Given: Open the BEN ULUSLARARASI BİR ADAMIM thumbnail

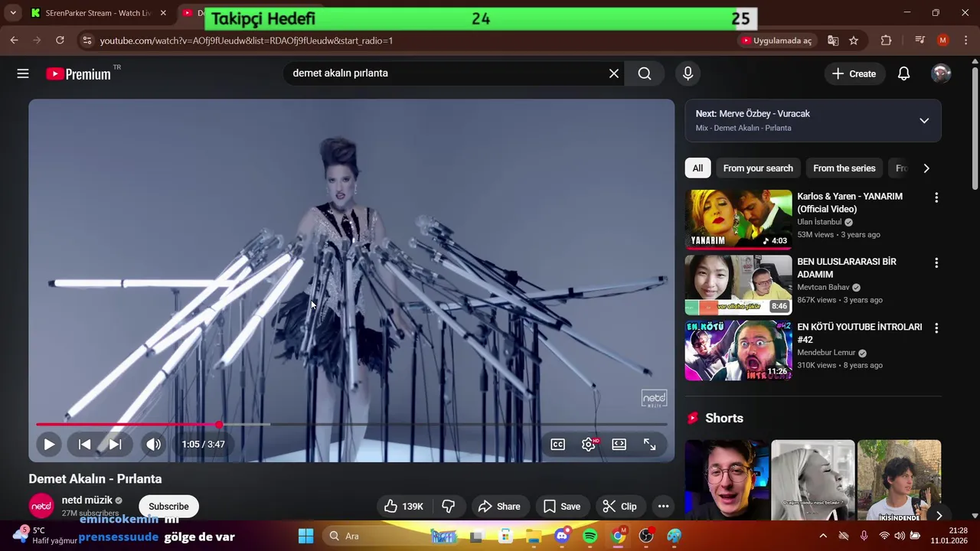Looking at the screenshot, I should [738, 285].
